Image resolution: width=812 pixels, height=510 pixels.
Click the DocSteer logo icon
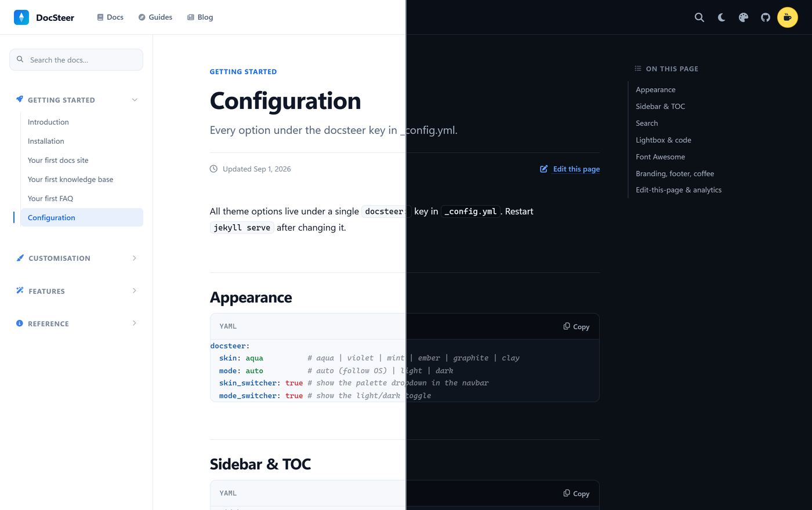coord(21,17)
